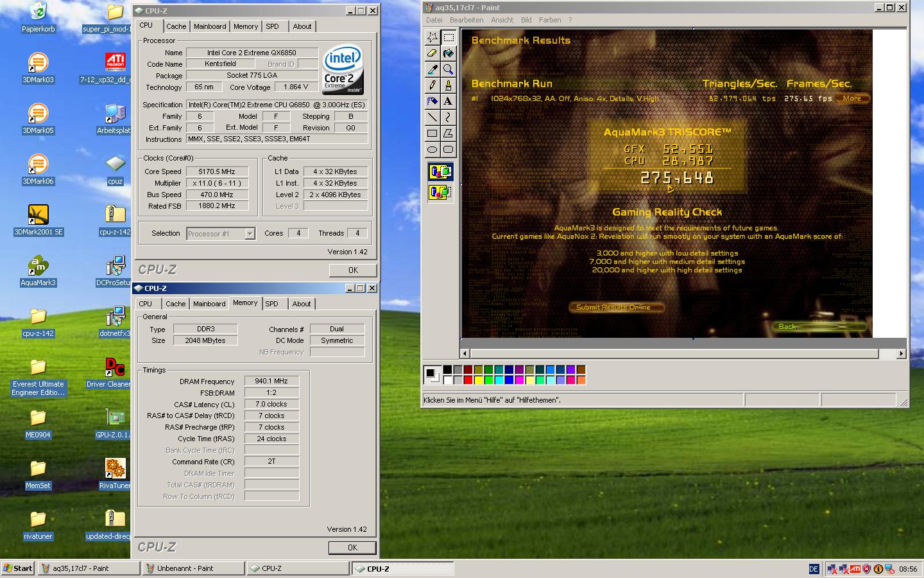Open the GPU-Z desktop icon
The height and width of the screenshot is (578, 924).
[115, 423]
